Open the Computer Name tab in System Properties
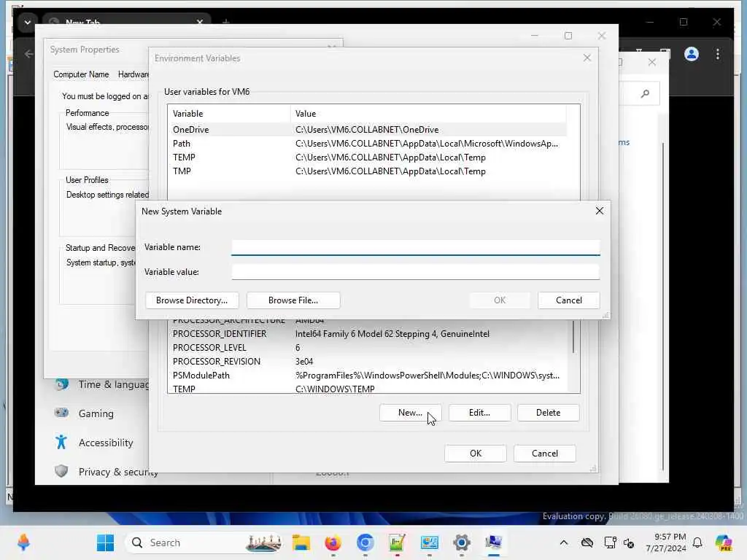The height and width of the screenshot is (560, 747). pos(81,74)
